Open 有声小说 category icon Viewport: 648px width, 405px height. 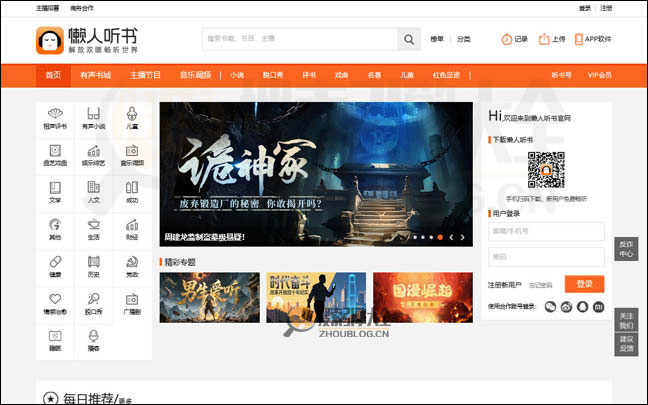tap(93, 113)
